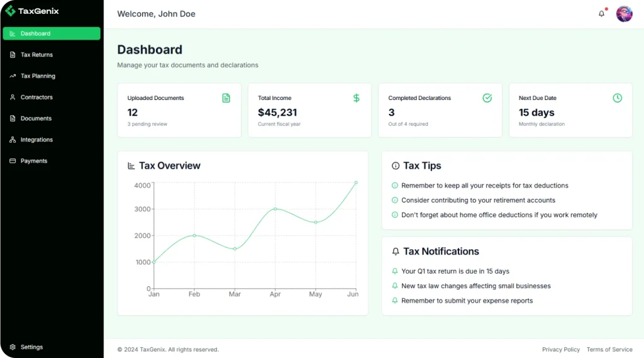Select Documents in the sidebar

pos(36,118)
